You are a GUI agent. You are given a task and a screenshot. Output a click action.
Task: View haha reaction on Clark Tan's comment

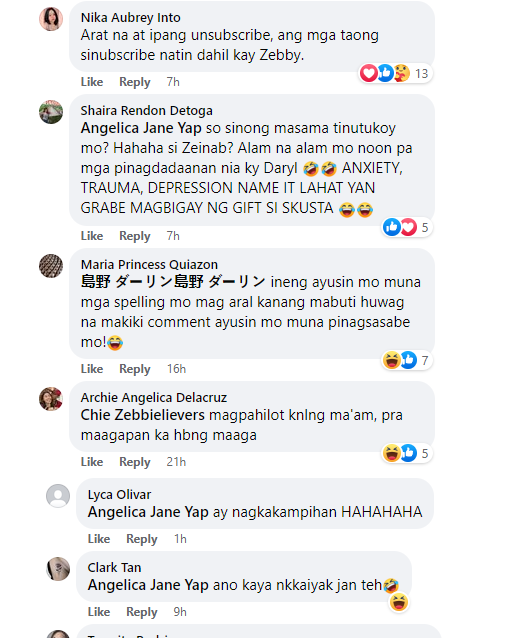click(399, 602)
